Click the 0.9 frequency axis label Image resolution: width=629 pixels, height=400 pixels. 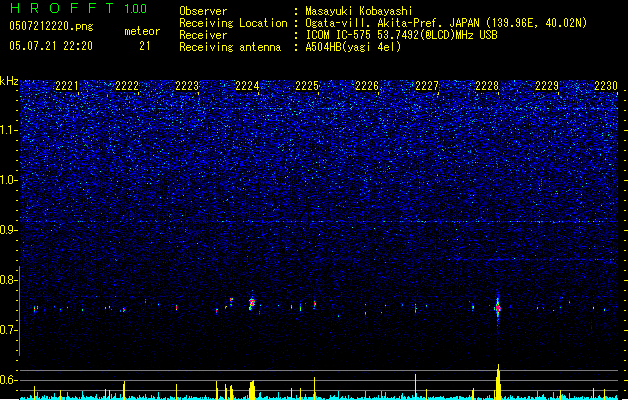click(8, 230)
